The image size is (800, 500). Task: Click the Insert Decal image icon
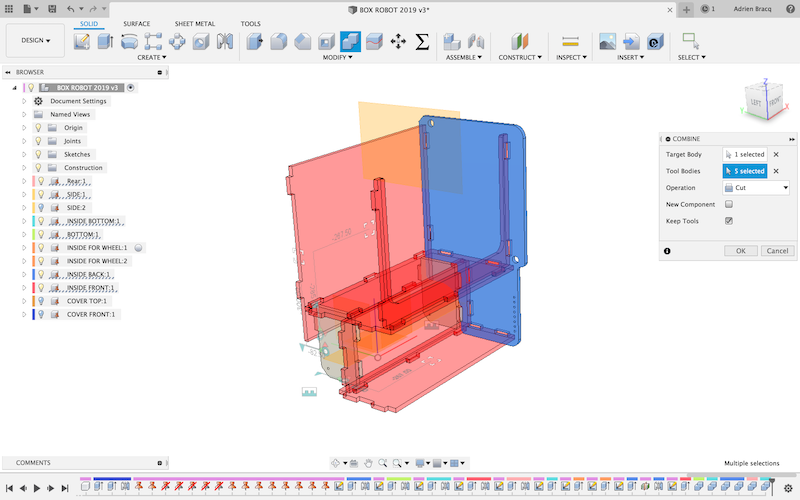[x=607, y=41]
